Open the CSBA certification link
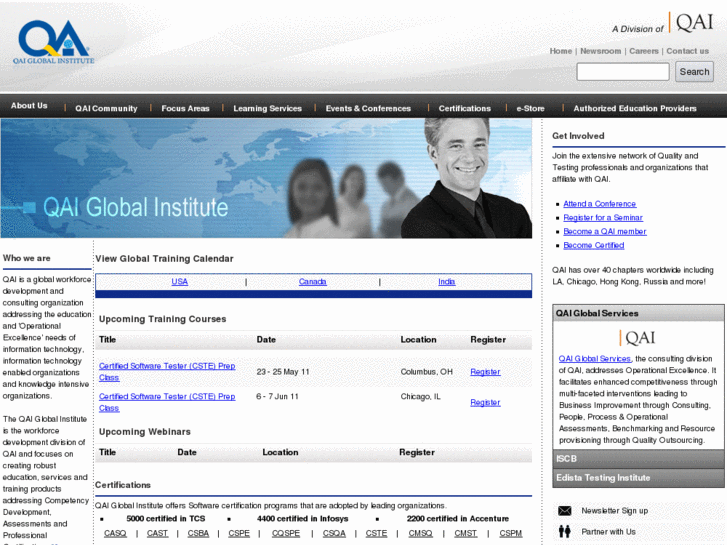The height and width of the screenshot is (545, 727). pyautogui.click(x=198, y=533)
